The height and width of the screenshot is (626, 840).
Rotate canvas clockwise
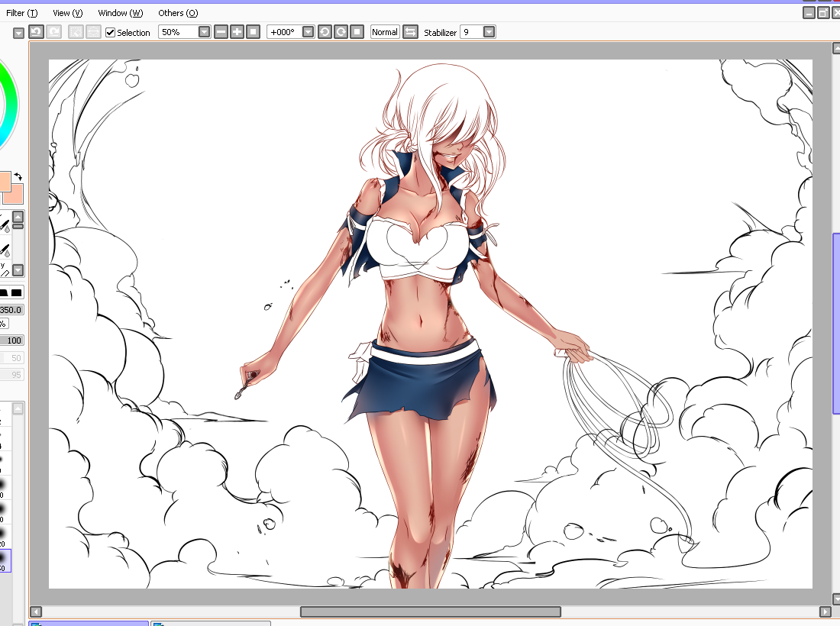[x=341, y=32]
